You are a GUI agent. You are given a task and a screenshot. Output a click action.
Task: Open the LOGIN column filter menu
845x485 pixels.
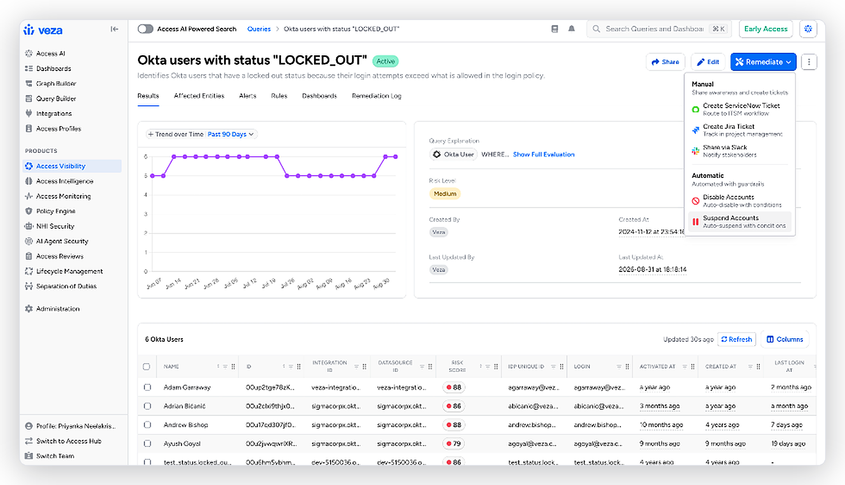point(619,366)
